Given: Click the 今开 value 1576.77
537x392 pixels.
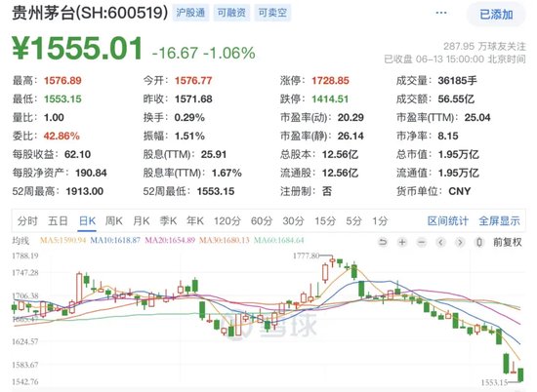Looking at the screenshot, I should (193, 81).
